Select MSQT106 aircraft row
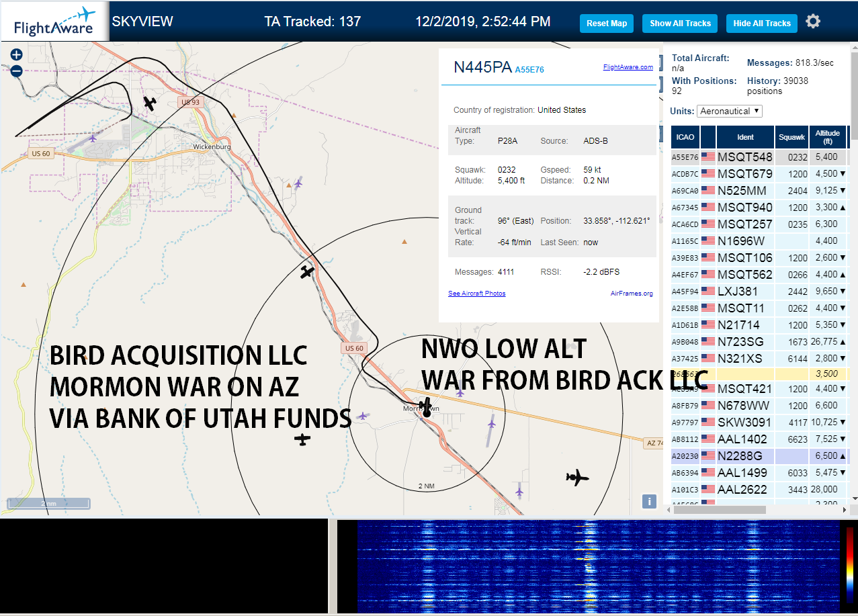The image size is (858, 616). pyautogui.click(x=759, y=258)
